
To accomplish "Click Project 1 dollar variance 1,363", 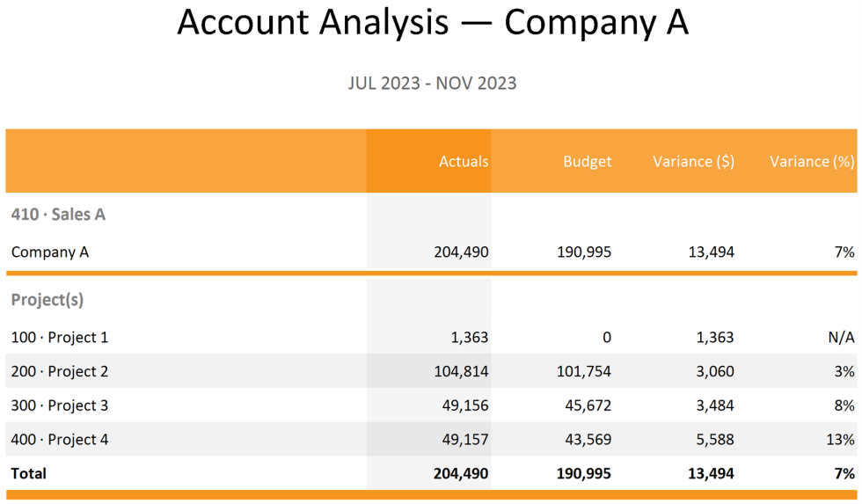I will pyautogui.click(x=714, y=338).
